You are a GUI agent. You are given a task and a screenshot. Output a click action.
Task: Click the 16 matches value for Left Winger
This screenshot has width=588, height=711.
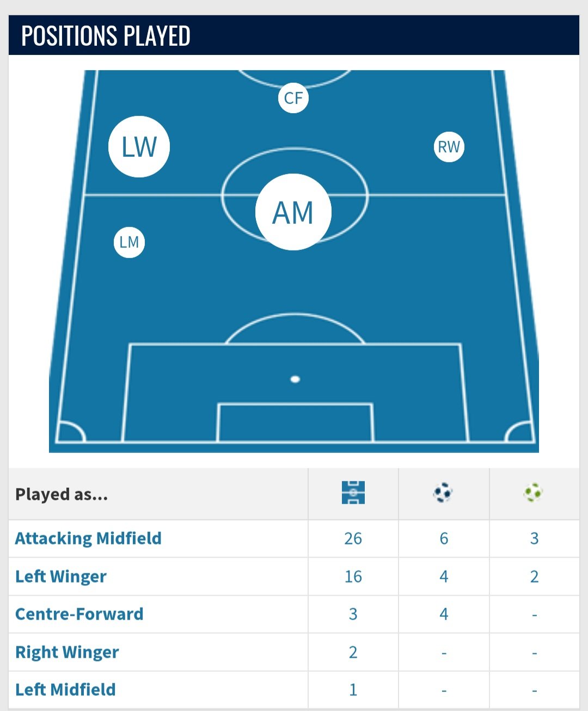click(353, 577)
